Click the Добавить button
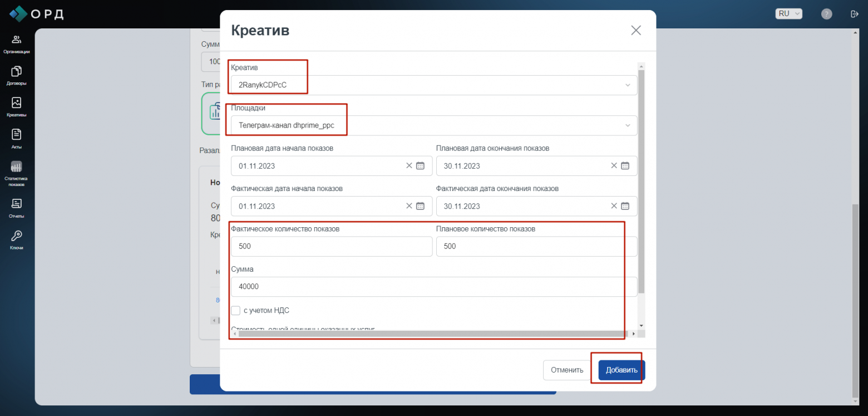 click(622, 370)
